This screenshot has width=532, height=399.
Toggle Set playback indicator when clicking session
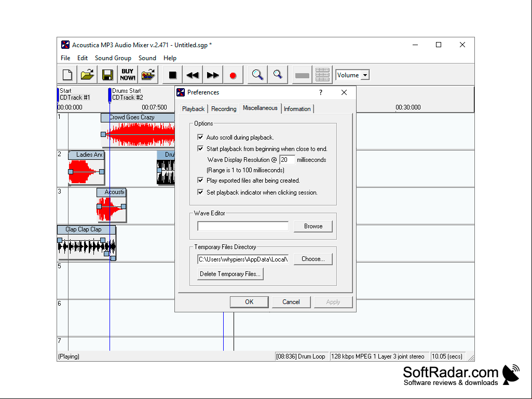[200, 192]
